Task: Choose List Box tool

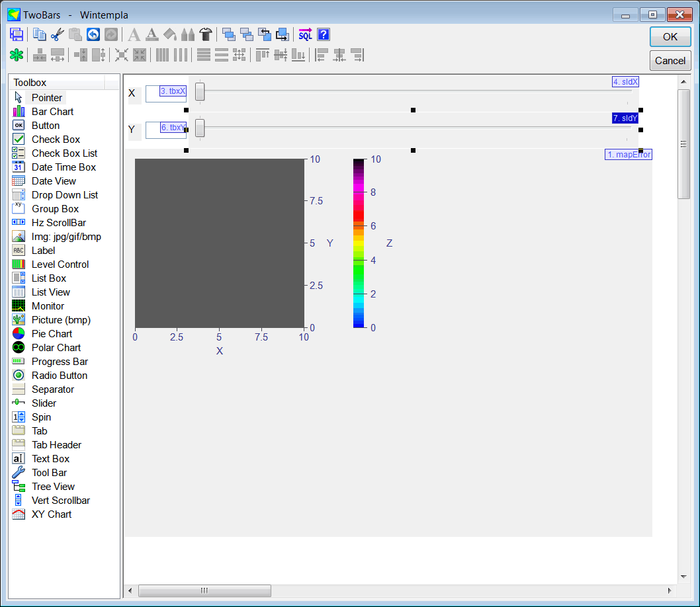Action: [49, 278]
